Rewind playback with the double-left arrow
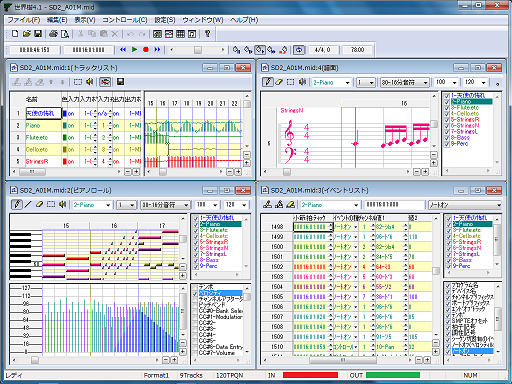This screenshot has width=512, height=384. coord(123,50)
